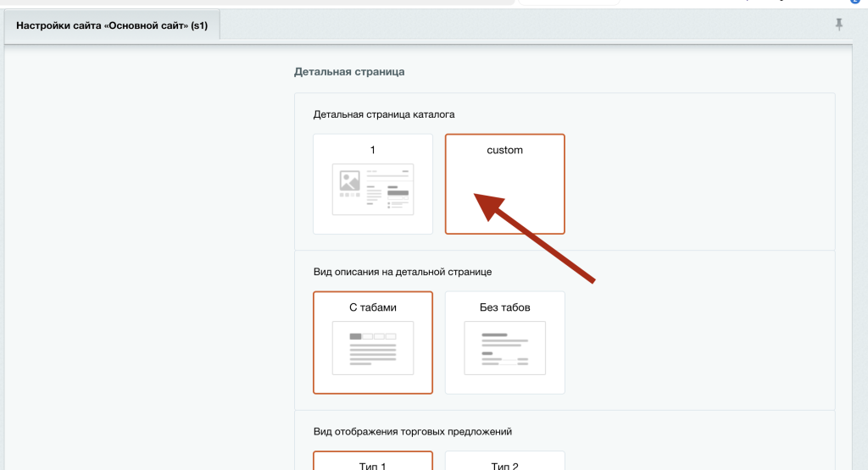Screen dimensions: 868x470
Task: Click 'Вид отображения торговых предложений' label
Action: [413, 432]
